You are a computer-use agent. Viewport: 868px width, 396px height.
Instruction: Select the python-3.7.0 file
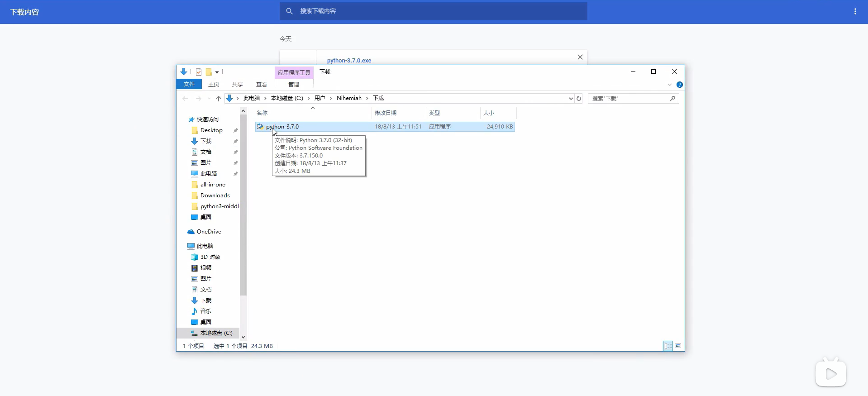click(x=385, y=127)
